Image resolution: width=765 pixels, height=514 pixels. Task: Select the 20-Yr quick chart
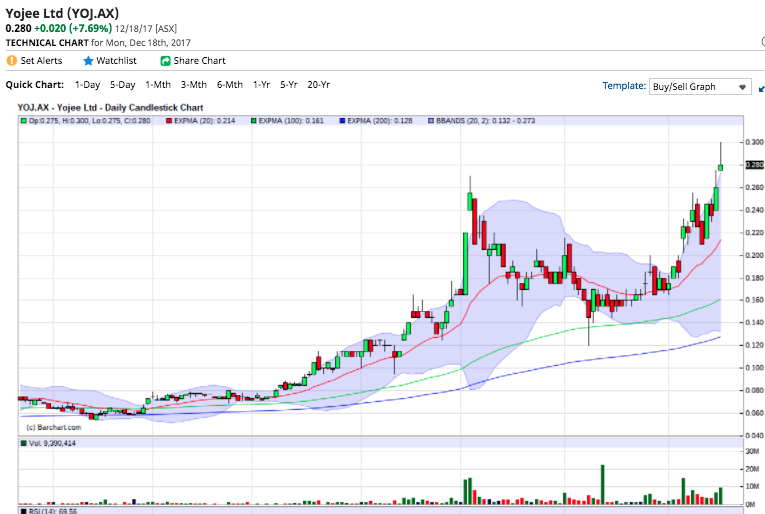click(x=319, y=85)
